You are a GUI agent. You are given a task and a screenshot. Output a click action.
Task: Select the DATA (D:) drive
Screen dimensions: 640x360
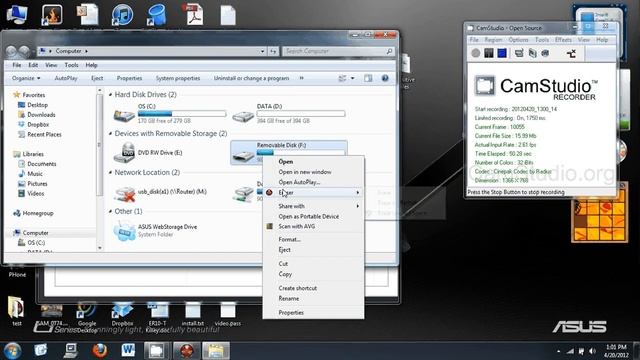coord(289,113)
